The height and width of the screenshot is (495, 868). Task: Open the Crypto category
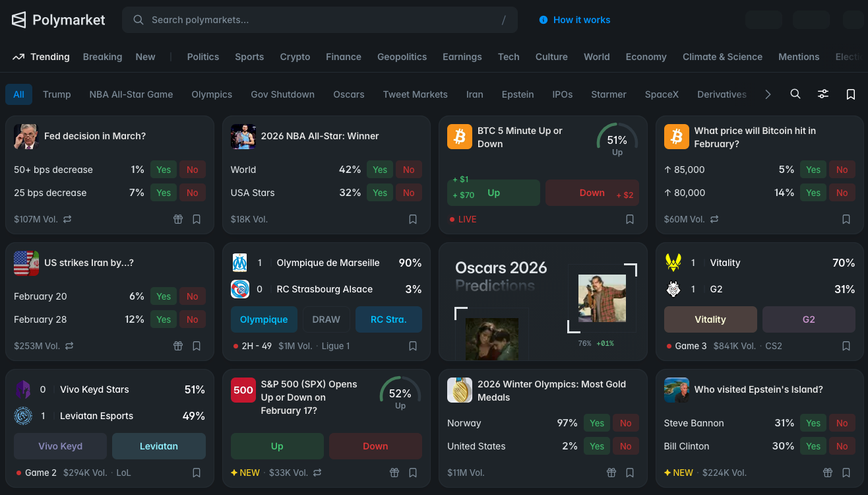pos(295,57)
